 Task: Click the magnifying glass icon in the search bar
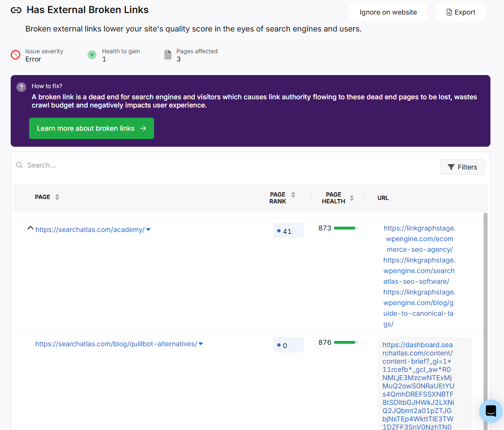19,165
